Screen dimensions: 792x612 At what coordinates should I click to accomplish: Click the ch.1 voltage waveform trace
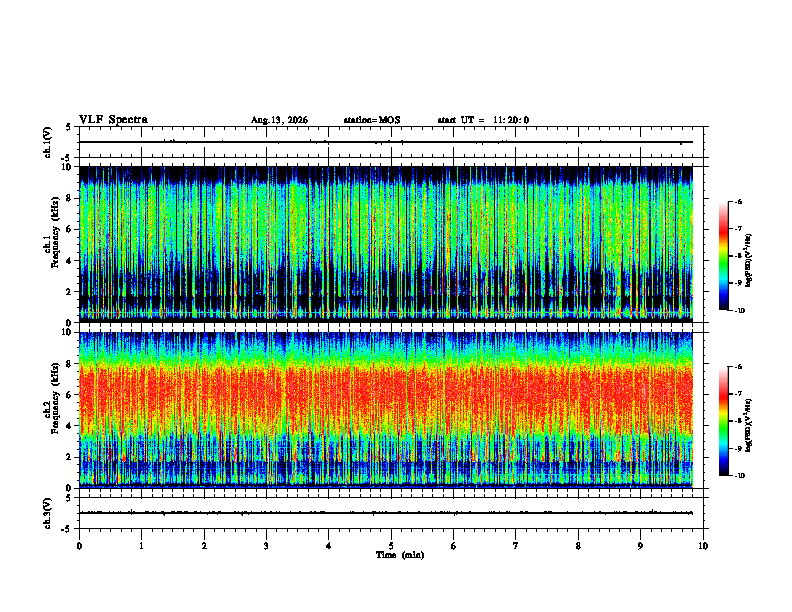click(x=386, y=142)
